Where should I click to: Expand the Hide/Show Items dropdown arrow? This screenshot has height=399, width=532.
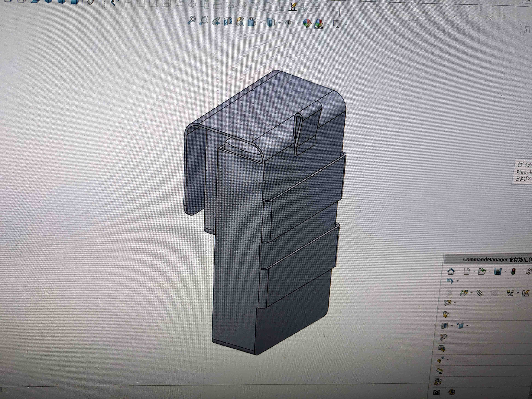point(298,24)
